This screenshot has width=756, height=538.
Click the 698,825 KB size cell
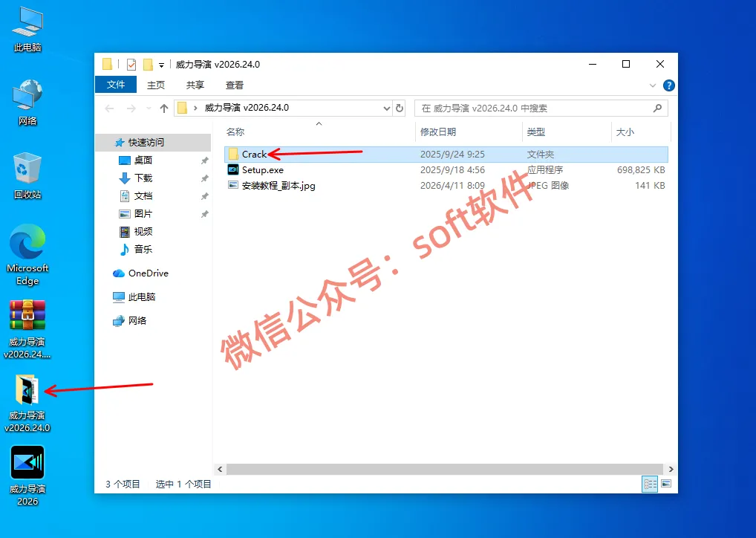tap(641, 170)
